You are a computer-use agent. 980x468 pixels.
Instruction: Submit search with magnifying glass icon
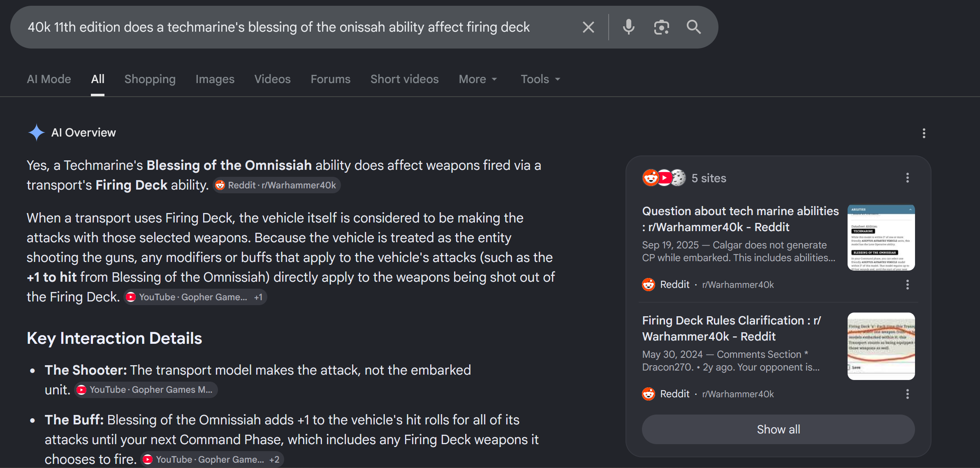(x=694, y=27)
